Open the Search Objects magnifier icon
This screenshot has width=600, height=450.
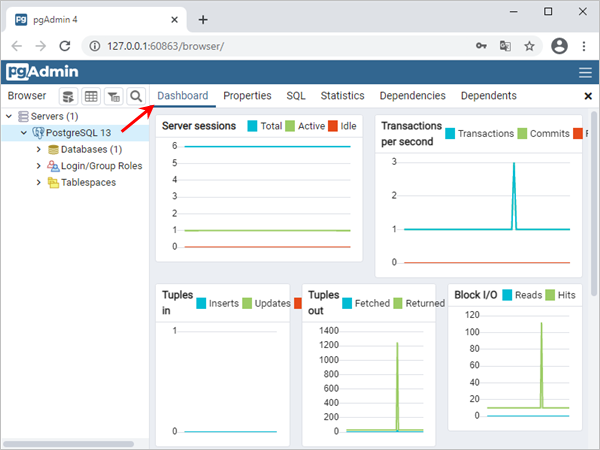136,96
